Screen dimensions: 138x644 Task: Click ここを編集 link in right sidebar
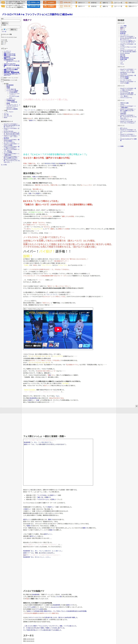tap(120, 146)
